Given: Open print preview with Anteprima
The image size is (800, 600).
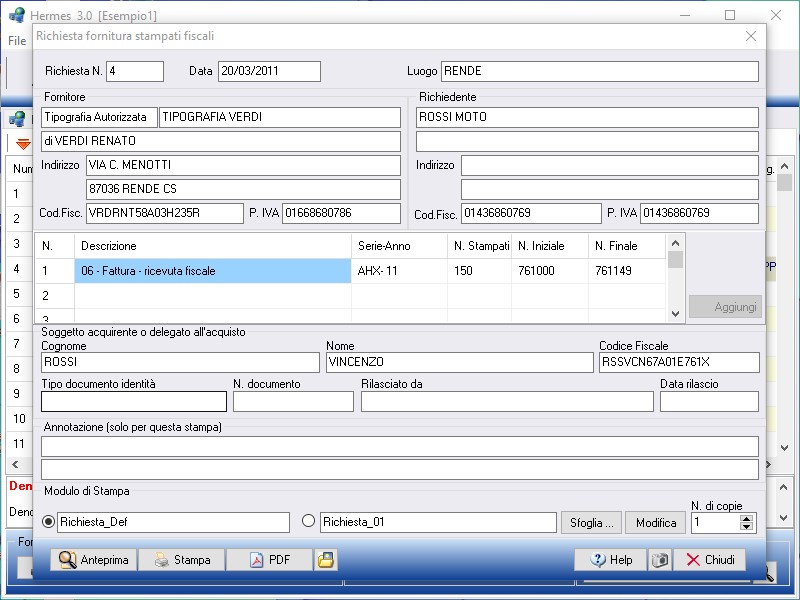Looking at the screenshot, I should coord(93,560).
